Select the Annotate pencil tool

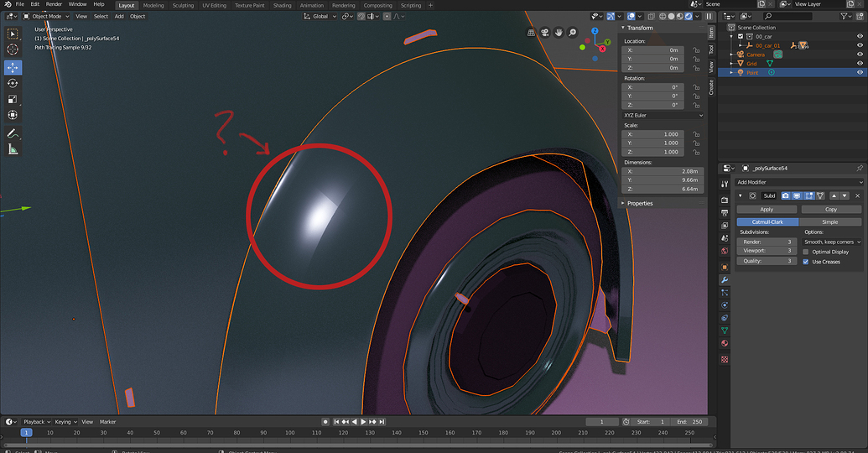pyautogui.click(x=13, y=134)
